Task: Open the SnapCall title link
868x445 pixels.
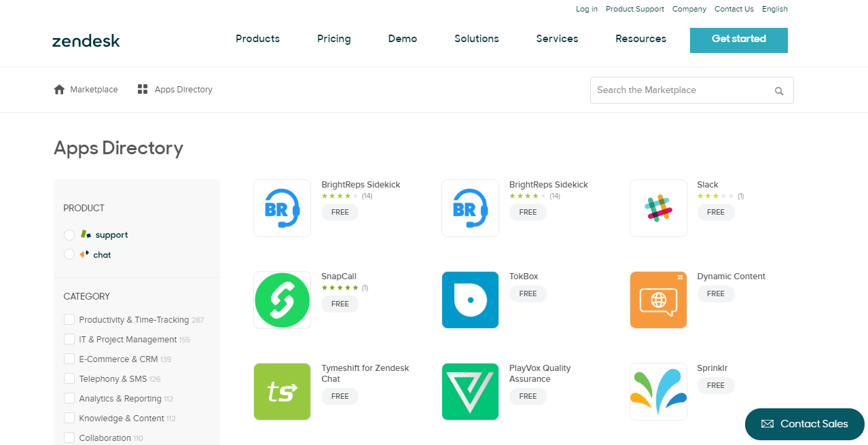Action: tap(339, 277)
